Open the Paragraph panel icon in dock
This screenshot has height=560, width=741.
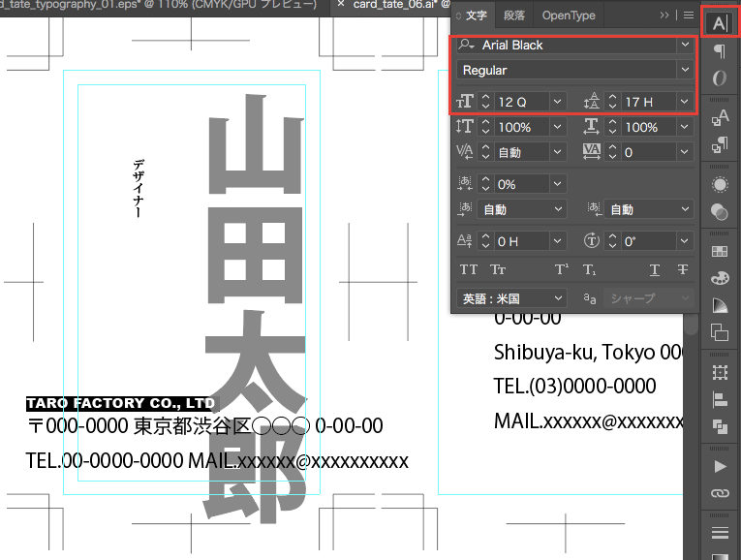(719, 51)
